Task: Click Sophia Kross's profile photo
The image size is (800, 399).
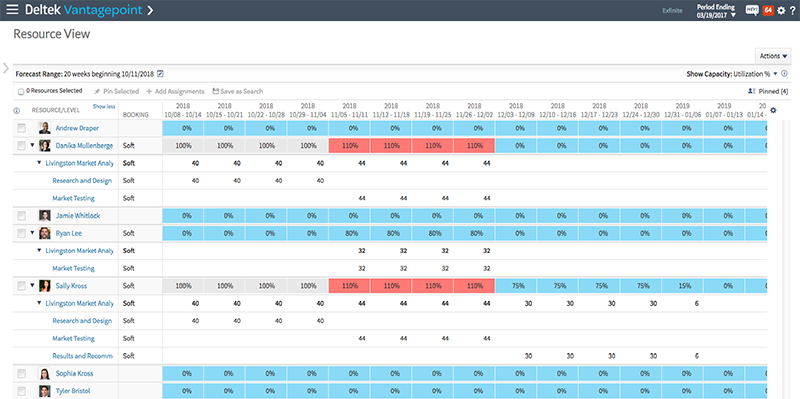Action: tap(45, 373)
